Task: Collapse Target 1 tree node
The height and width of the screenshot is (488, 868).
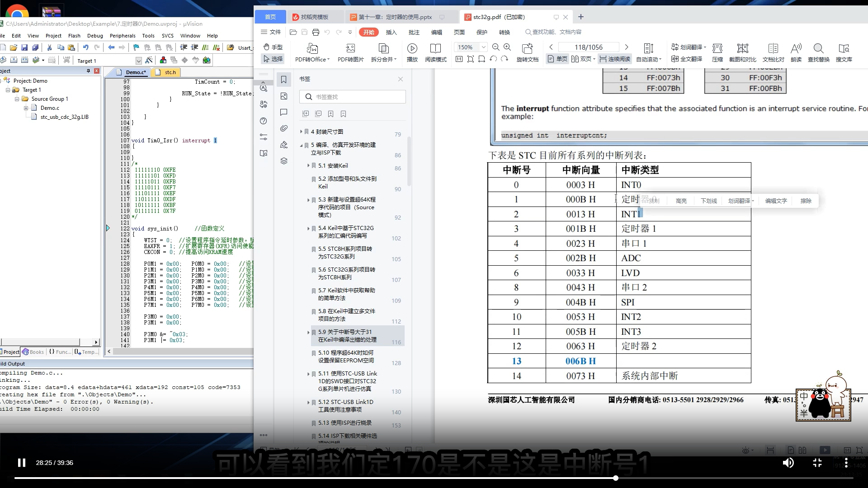Action: [8, 90]
